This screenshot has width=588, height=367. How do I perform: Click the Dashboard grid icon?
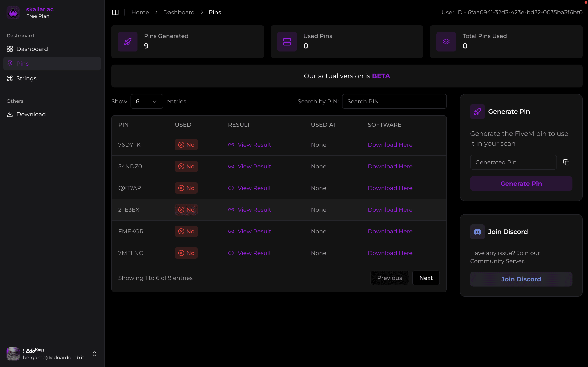[10, 49]
